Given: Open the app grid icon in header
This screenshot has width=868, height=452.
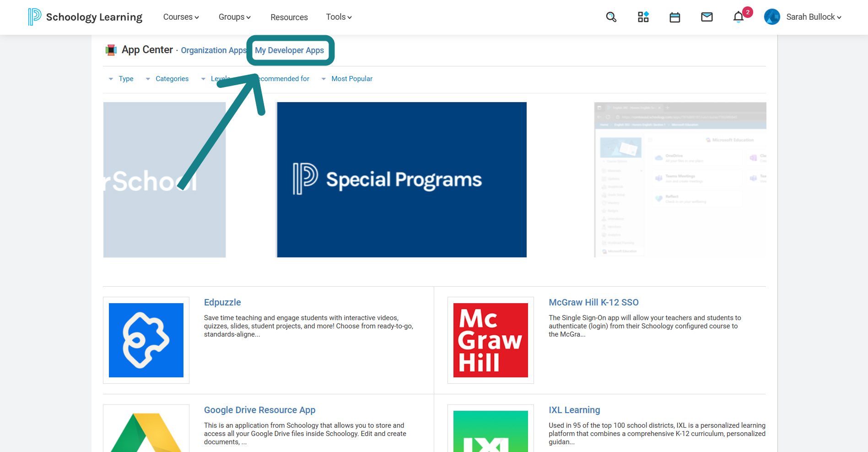Looking at the screenshot, I should click(643, 17).
